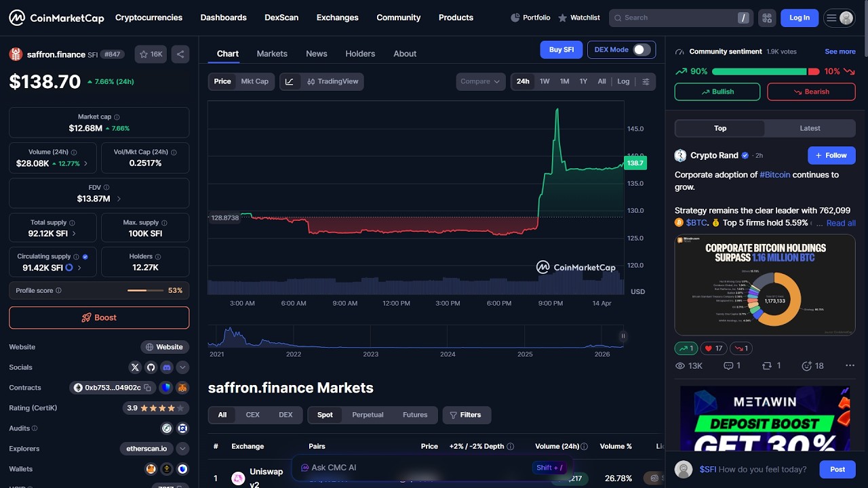Select the 1Y time range

[583, 81]
